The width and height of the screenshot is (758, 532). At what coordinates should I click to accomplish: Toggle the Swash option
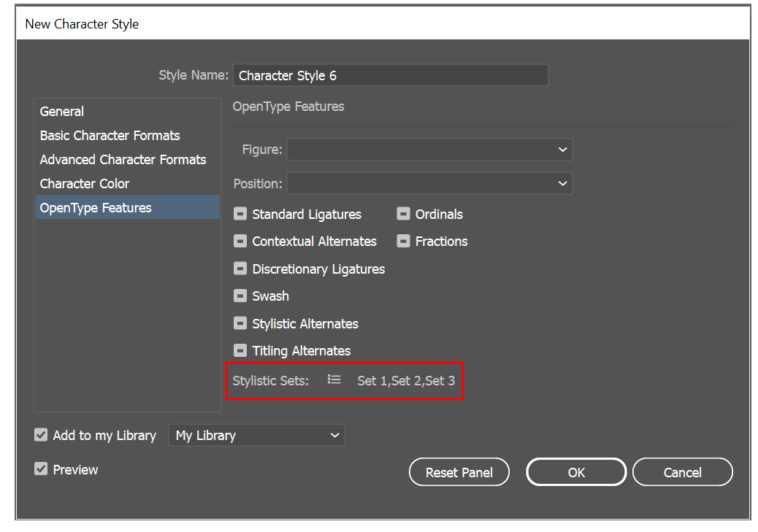point(240,296)
